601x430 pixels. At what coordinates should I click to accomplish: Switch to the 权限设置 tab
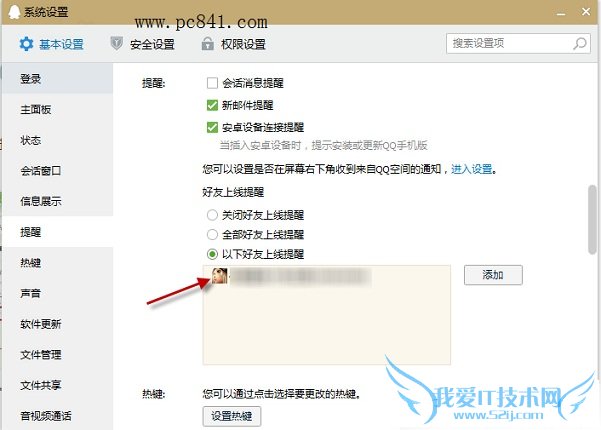pyautogui.click(x=234, y=44)
